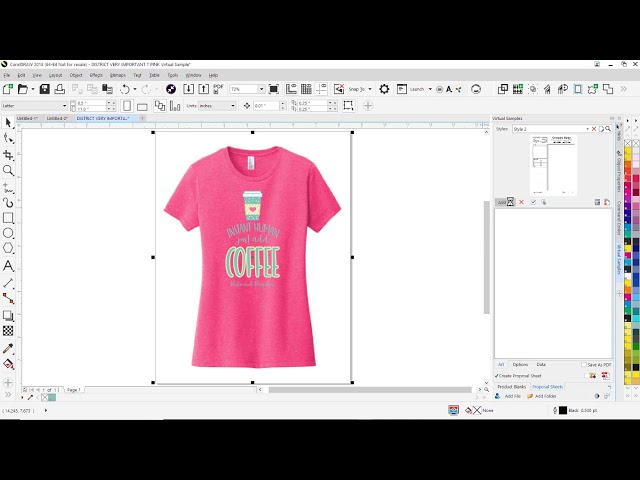
Task: Create a new document from toolbar
Action: [x=8, y=89]
